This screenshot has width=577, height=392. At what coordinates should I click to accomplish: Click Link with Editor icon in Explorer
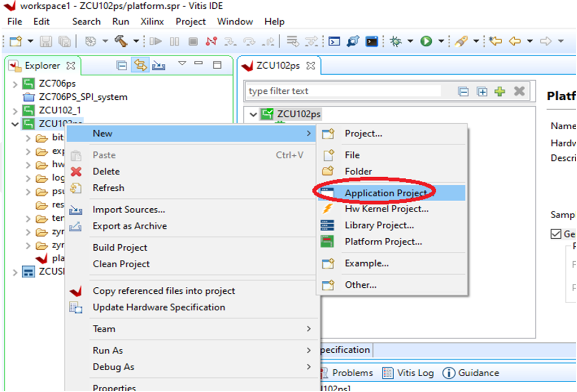(140, 65)
